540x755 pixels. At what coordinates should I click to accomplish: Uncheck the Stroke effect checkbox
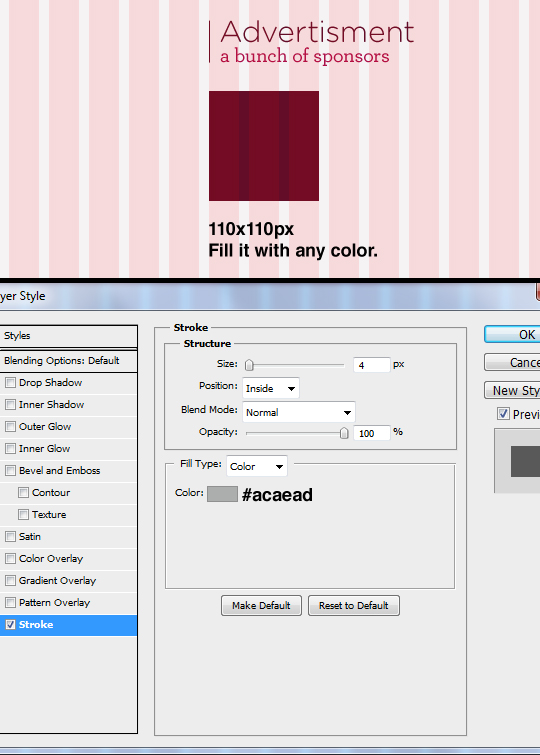coord(10,625)
